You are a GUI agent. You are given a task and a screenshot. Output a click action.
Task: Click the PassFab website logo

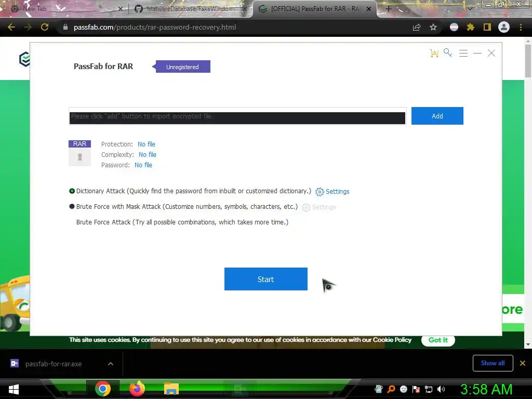click(24, 59)
